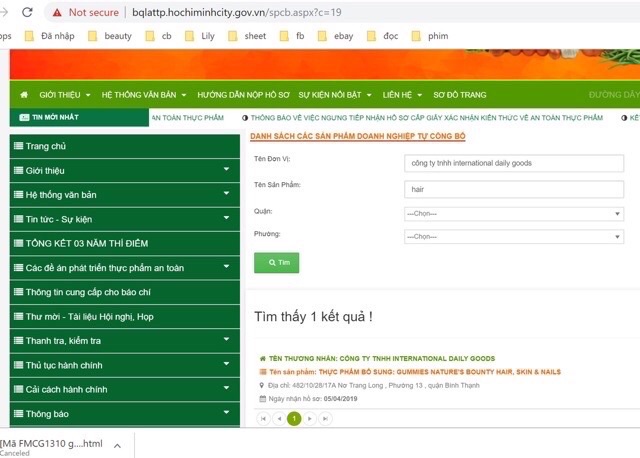Go to the next results page
This screenshot has width=640, height=458.
309,419
